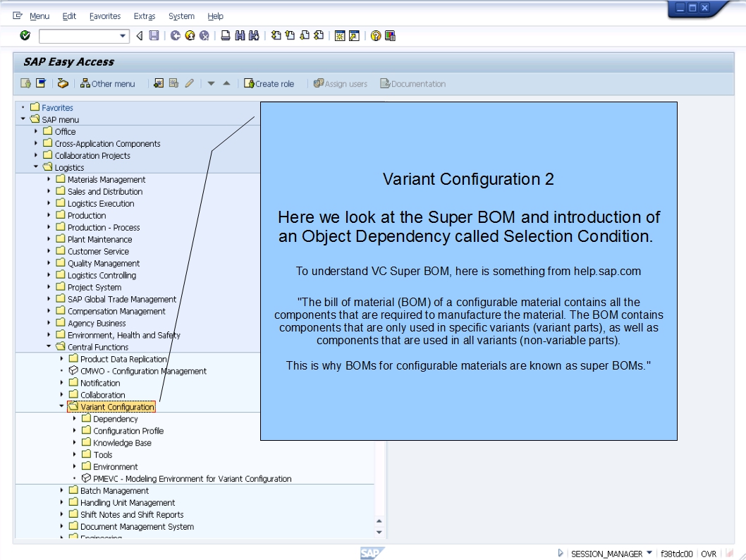The width and height of the screenshot is (746, 560).
Task: Expand the Office folder node
Action: pos(36,131)
